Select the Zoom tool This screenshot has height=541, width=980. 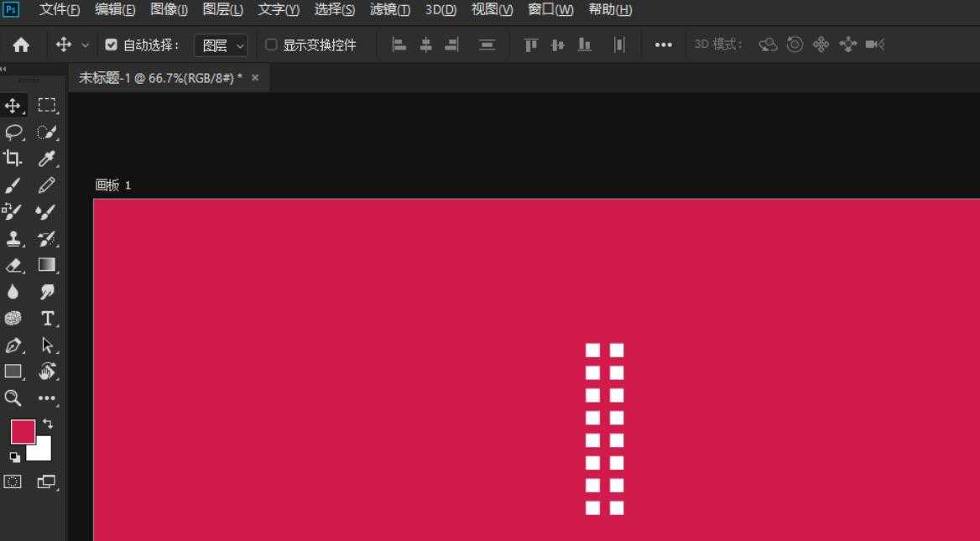pos(12,398)
